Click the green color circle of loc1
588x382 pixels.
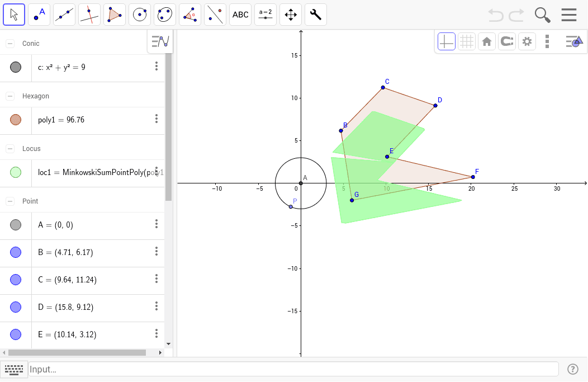(16, 172)
